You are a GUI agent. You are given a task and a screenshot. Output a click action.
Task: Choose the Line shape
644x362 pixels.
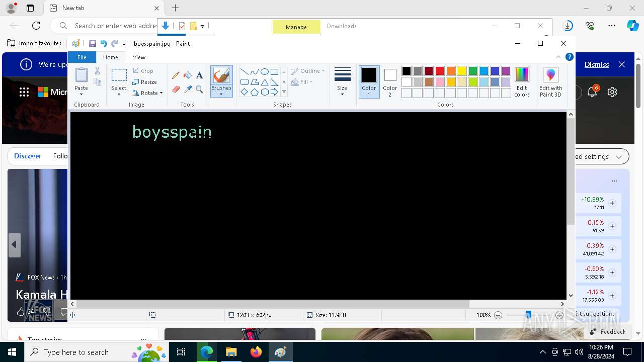tap(244, 71)
